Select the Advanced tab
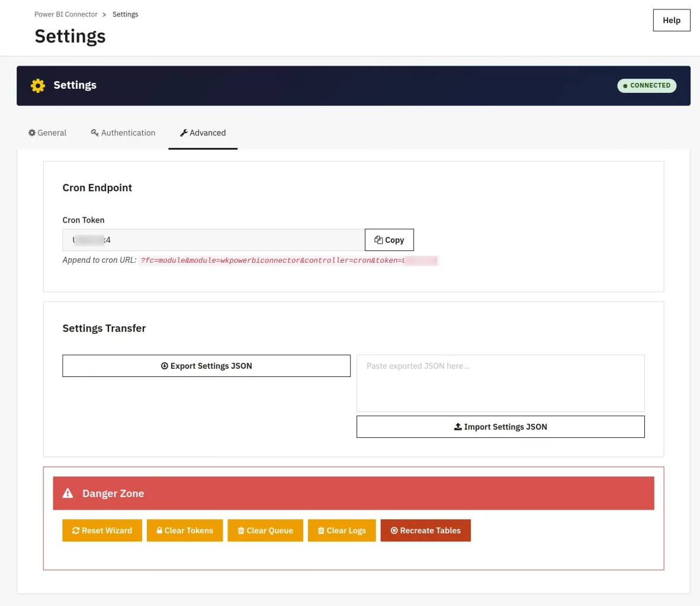700x606 pixels. tap(203, 133)
